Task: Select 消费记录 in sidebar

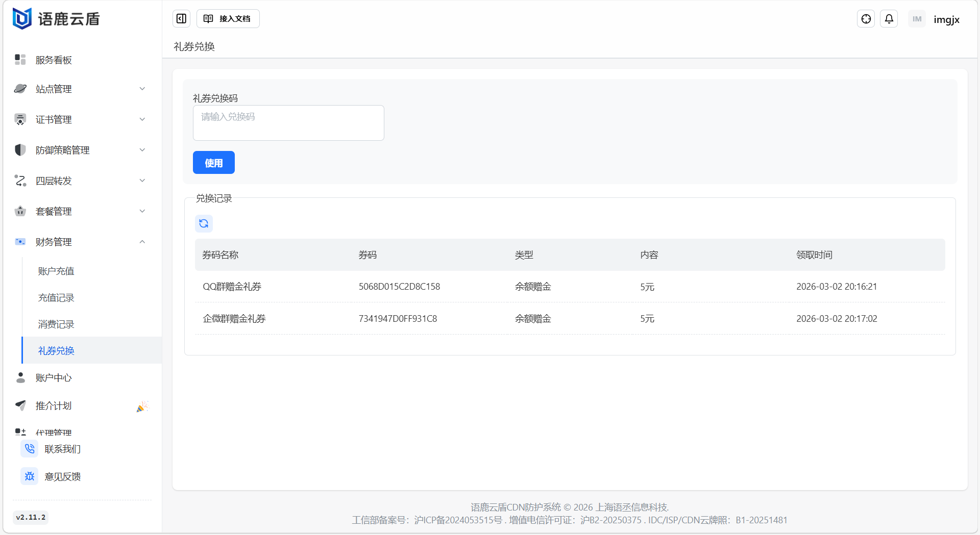Action: [x=56, y=324]
